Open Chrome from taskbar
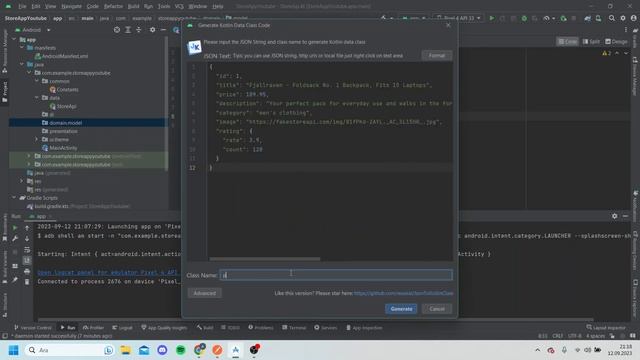The height and width of the screenshot is (360, 640). coord(199,350)
